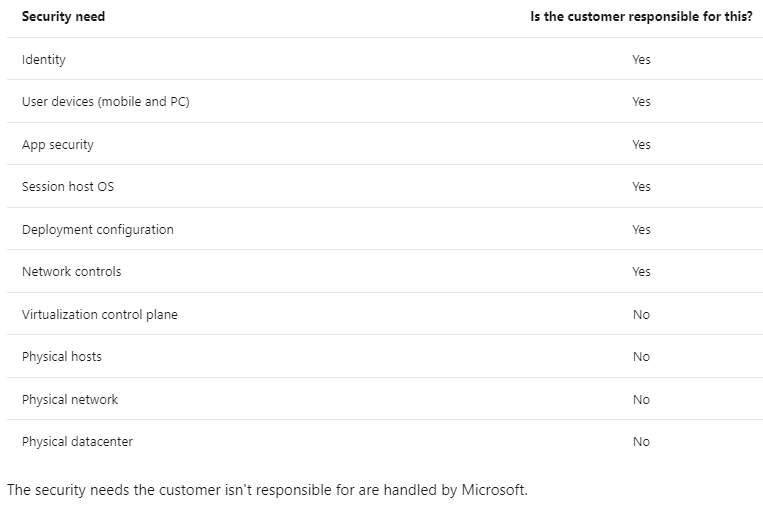Click 'User devices (mobile and PC)' text
763x516 pixels.
pyautogui.click(x=106, y=102)
